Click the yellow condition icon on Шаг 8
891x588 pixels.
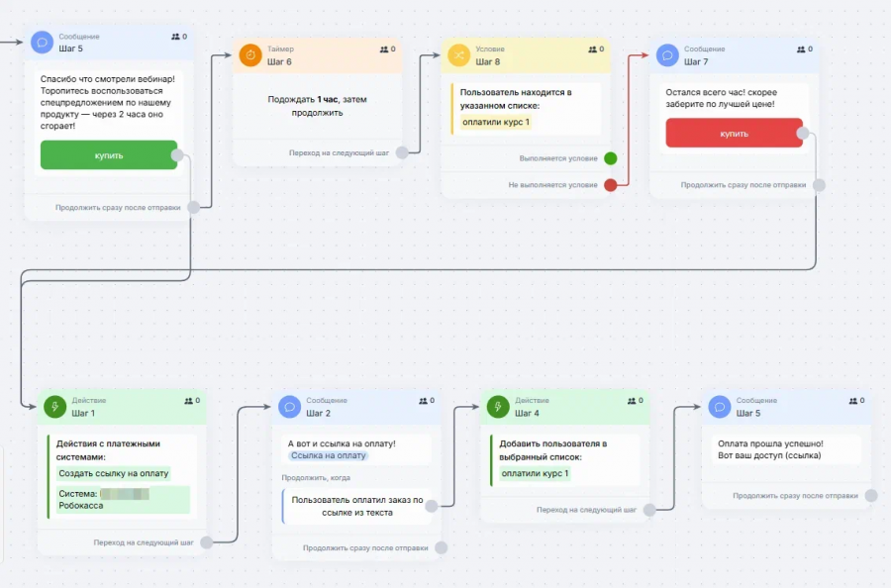pos(458,55)
